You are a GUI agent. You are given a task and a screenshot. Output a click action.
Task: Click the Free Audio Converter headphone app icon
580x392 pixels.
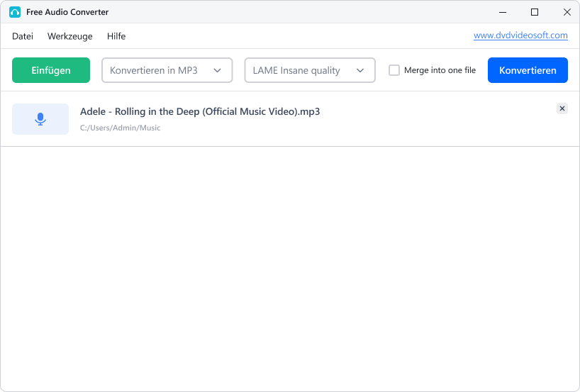(15, 12)
